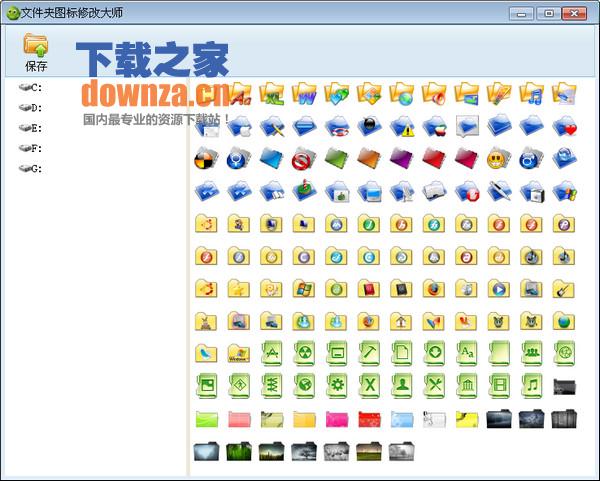Pick the flat lime green folder
The width and height of the screenshot is (600, 481).
click(206, 419)
